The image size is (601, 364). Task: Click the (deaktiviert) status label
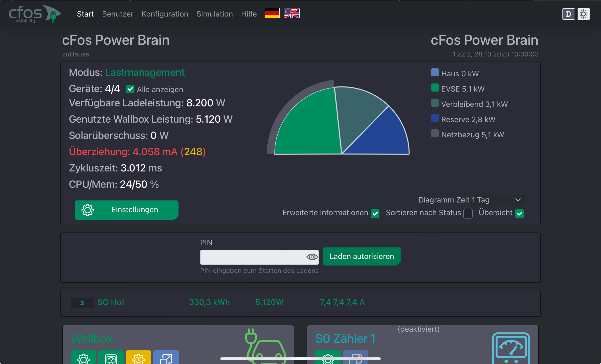[419, 329]
